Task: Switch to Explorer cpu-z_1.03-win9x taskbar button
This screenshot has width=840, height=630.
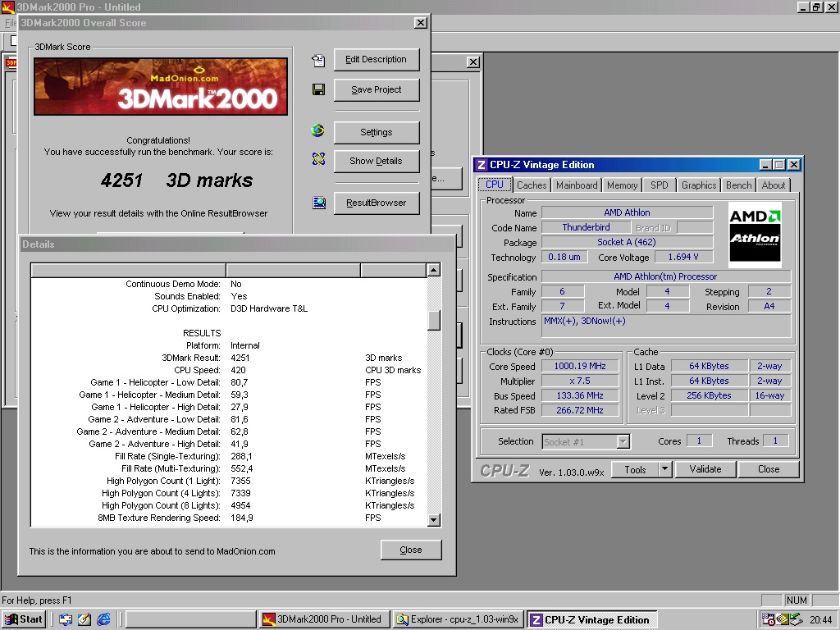Action: (458, 619)
